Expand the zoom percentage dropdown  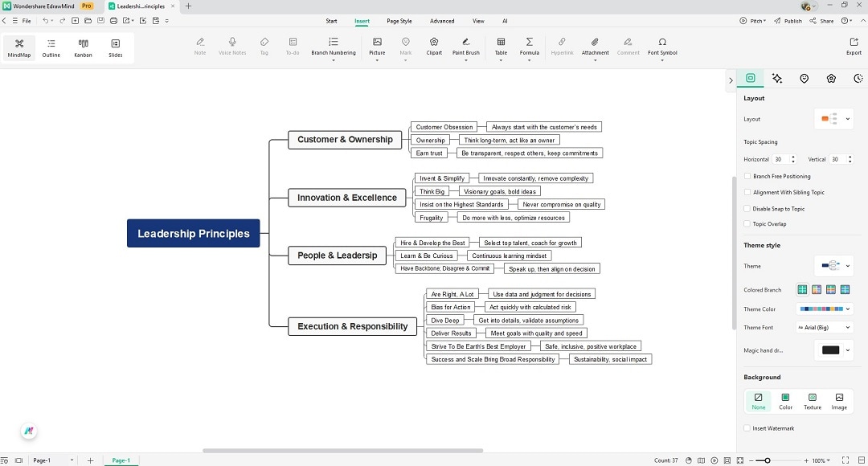821,460
